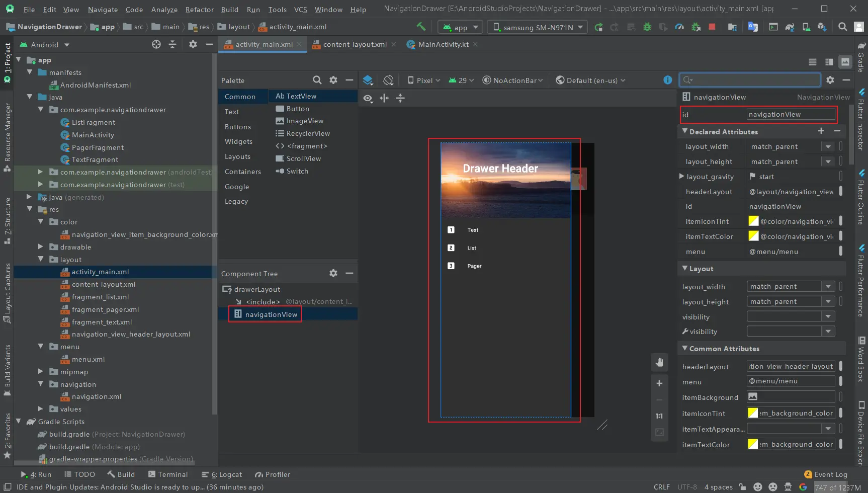Switch to Split view mode icon
The image size is (868, 493).
(829, 62)
